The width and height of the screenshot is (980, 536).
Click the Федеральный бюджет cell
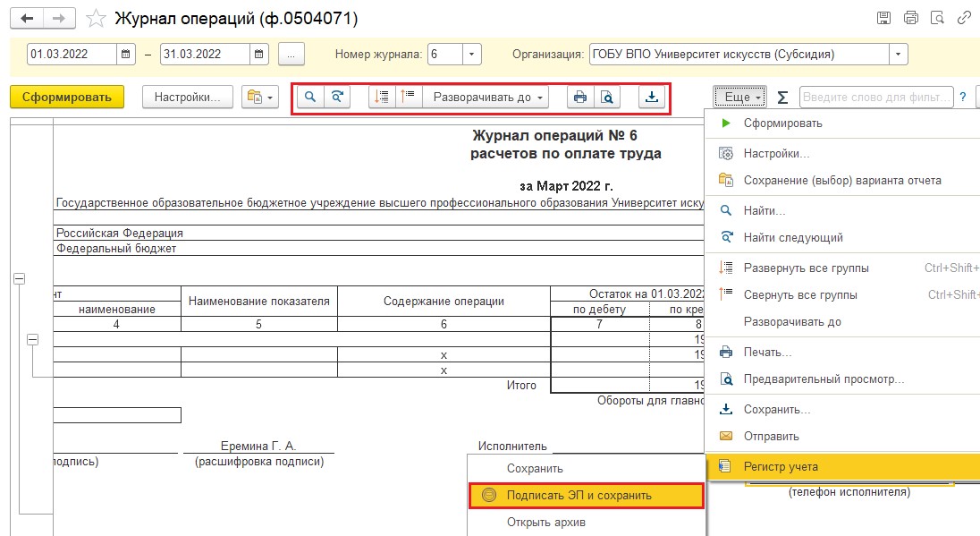coord(116,248)
